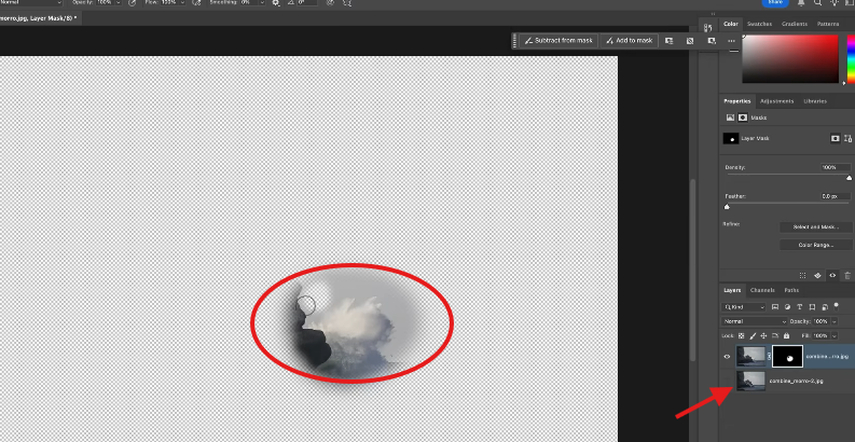The image size is (855, 442).
Task: Switch to the Paths tab
Action: click(792, 290)
